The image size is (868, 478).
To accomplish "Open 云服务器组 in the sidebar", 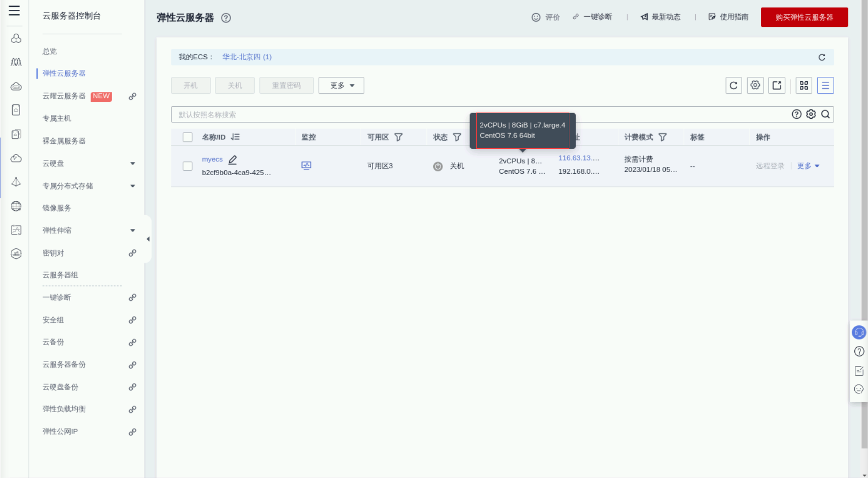I will click(60, 275).
